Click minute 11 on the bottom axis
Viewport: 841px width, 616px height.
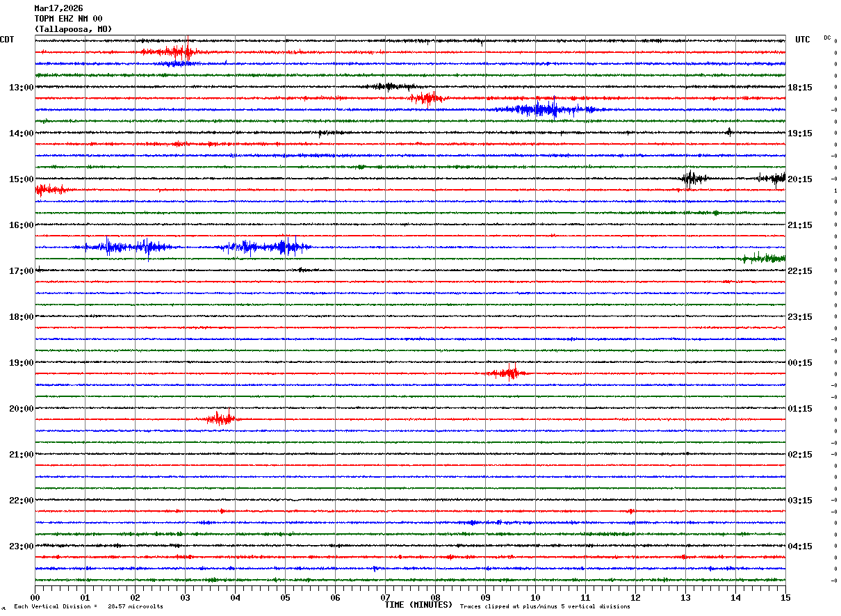(586, 597)
